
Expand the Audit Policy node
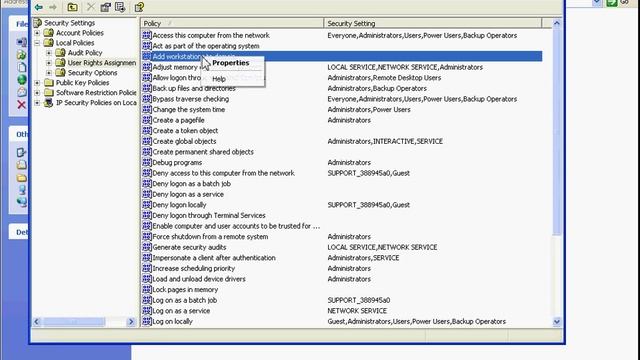point(49,53)
